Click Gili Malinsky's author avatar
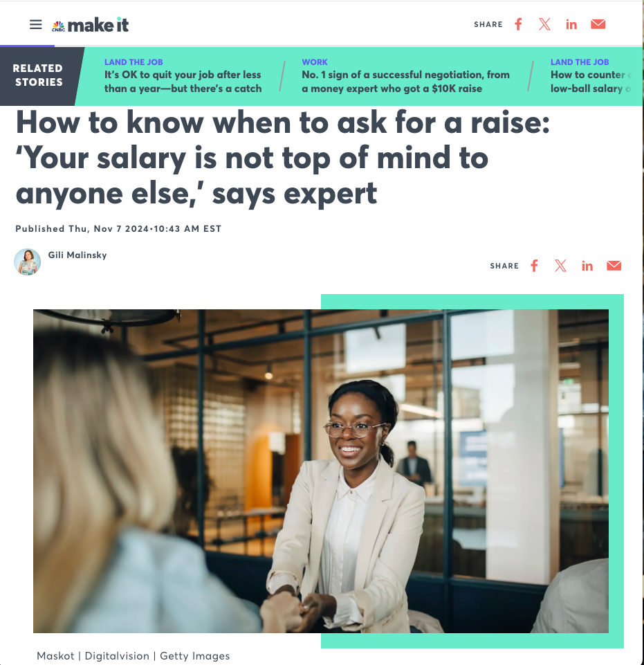Viewport: 644px width, 665px height. [28, 262]
